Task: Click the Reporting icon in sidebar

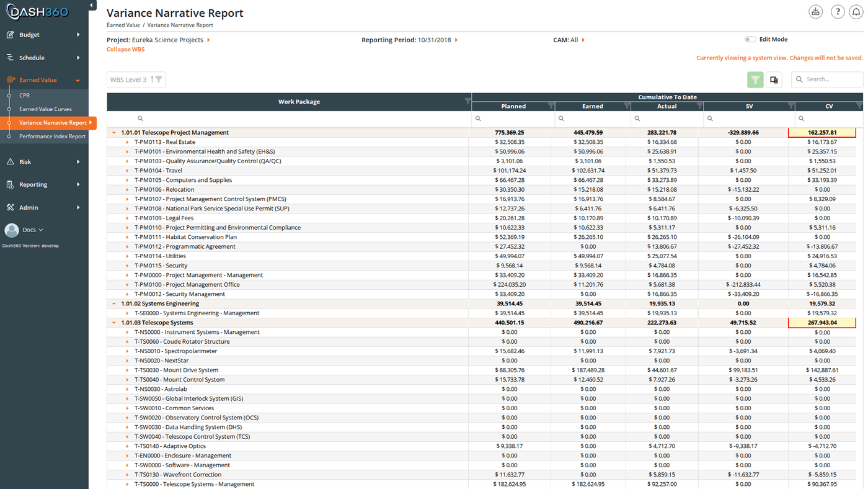Action: coord(10,185)
